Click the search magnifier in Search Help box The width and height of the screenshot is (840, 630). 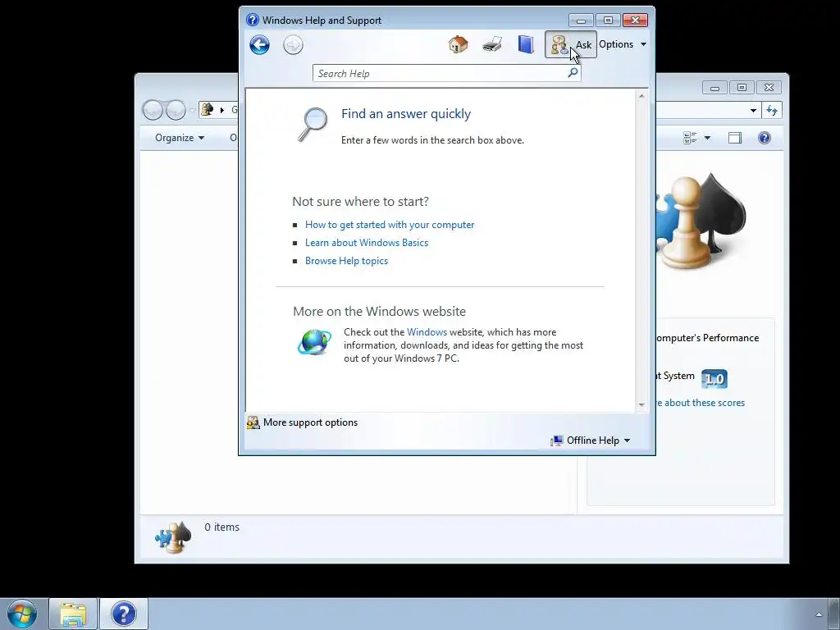point(573,73)
